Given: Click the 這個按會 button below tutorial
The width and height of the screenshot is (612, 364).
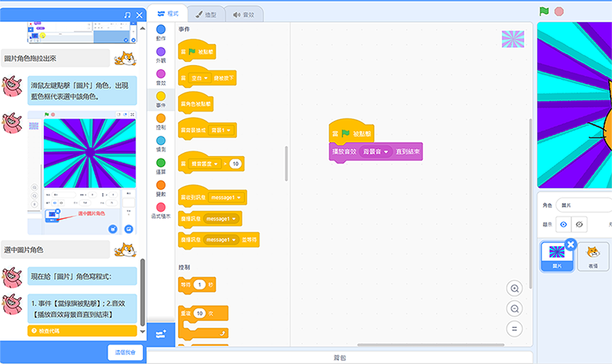Looking at the screenshot, I should tap(126, 352).
